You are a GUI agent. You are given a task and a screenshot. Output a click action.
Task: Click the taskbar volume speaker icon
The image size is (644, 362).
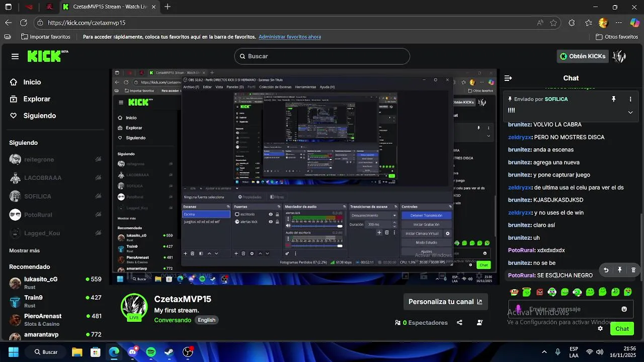click(600, 352)
